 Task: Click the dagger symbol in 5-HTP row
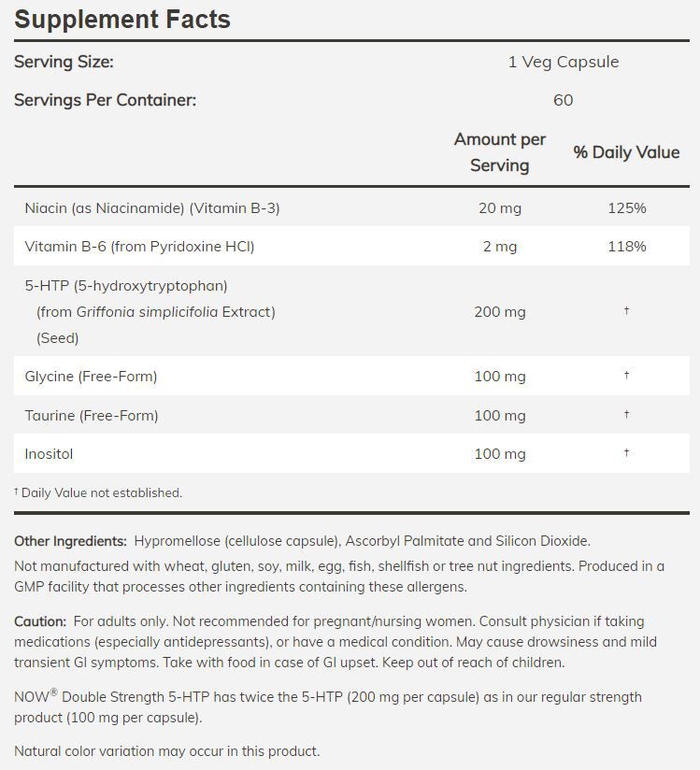626,310
